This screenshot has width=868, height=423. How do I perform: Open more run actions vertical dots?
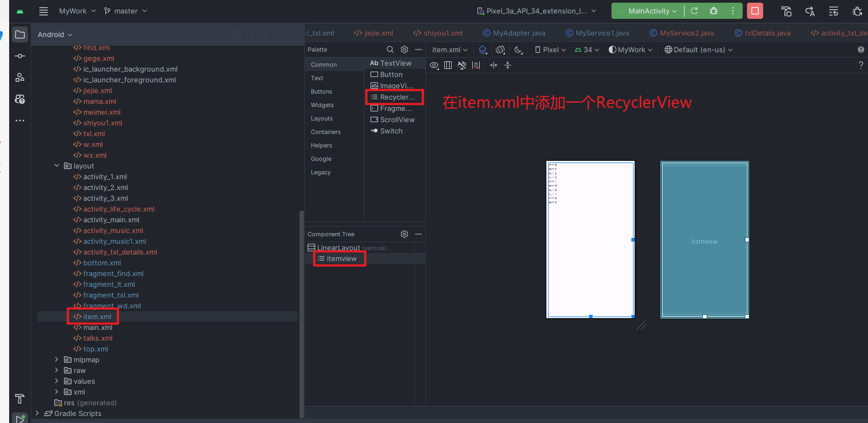point(732,11)
